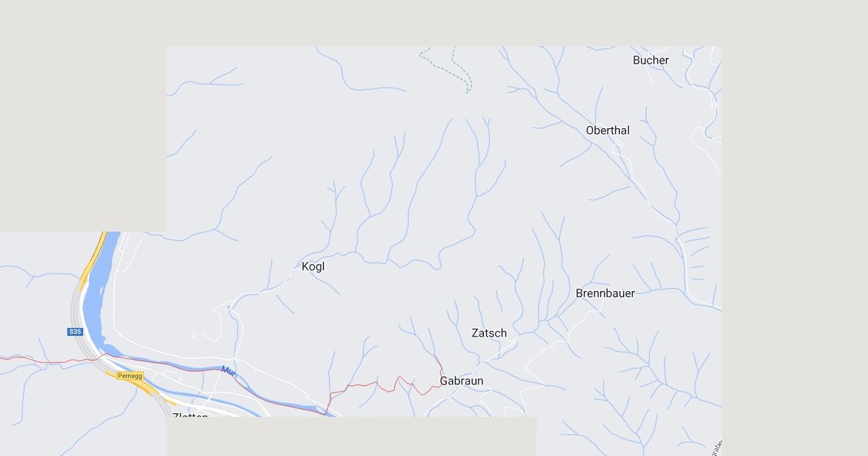Select the Oberthal place name

tap(608, 130)
